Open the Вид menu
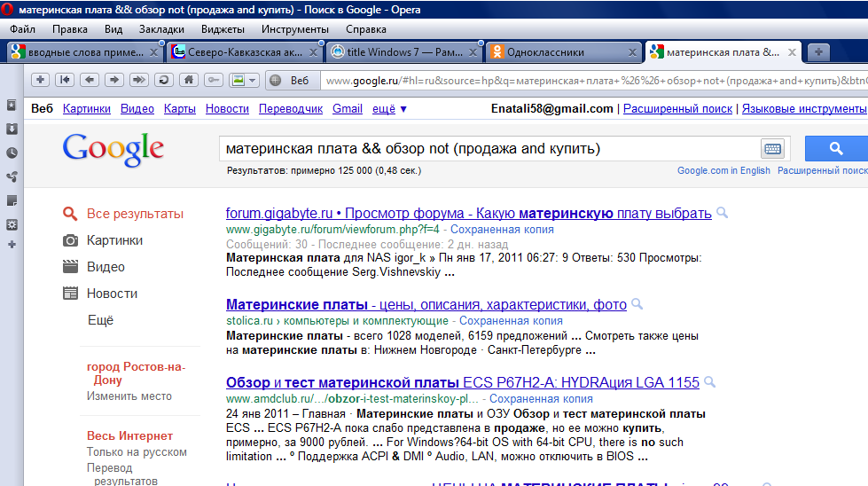This screenshot has width=868, height=486. 113,28
